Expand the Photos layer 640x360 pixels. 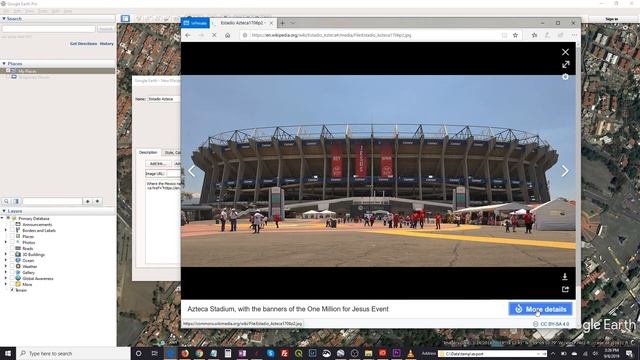tap(6, 242)
